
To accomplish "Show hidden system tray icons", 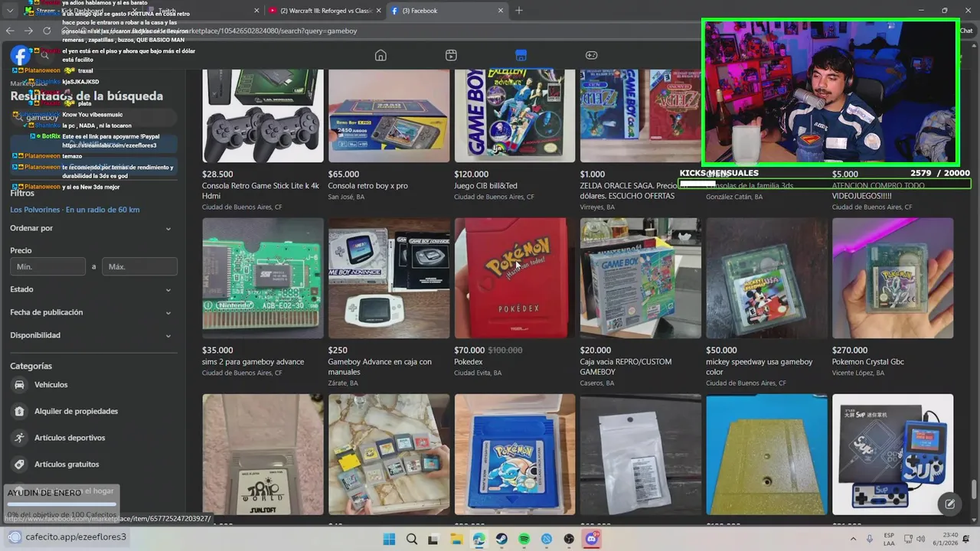I will coord(853,539).
